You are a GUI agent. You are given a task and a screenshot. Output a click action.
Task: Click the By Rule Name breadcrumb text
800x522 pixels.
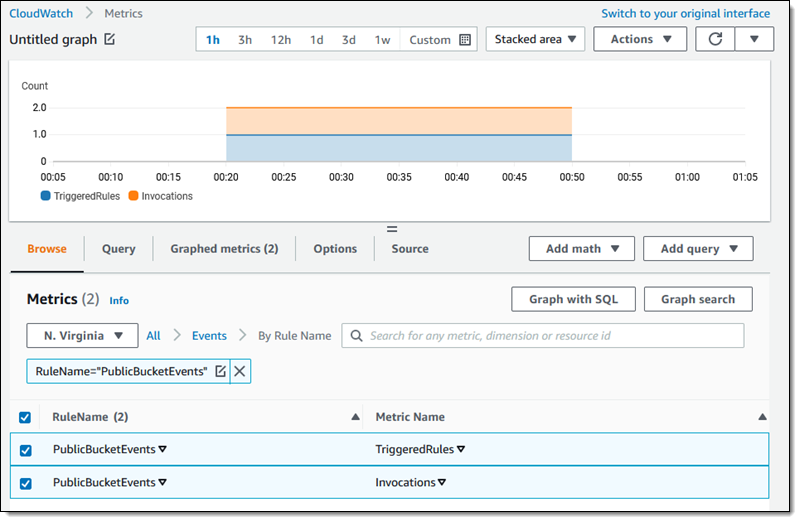(x=294, y=336)
